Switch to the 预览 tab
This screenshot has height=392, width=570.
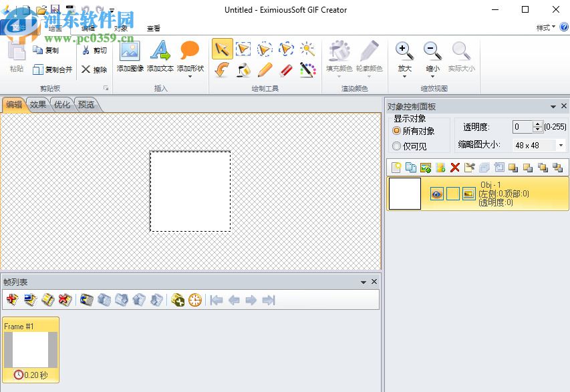point(87,104)
